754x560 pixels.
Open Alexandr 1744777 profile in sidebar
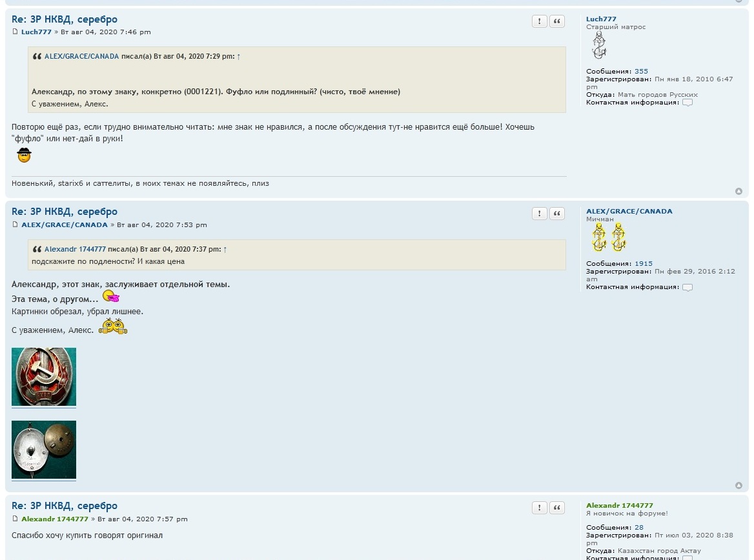click(x=619, y=506)
